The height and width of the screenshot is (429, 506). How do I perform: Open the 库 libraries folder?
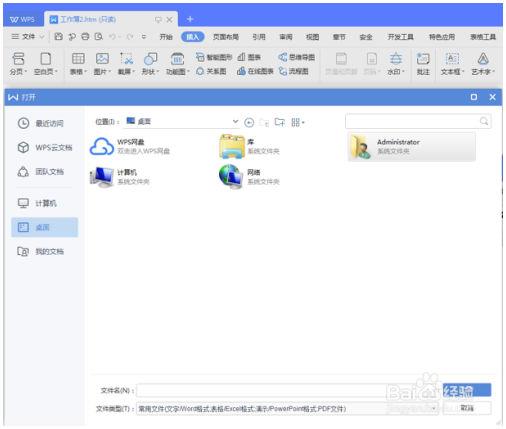click(x=249, y=146)
